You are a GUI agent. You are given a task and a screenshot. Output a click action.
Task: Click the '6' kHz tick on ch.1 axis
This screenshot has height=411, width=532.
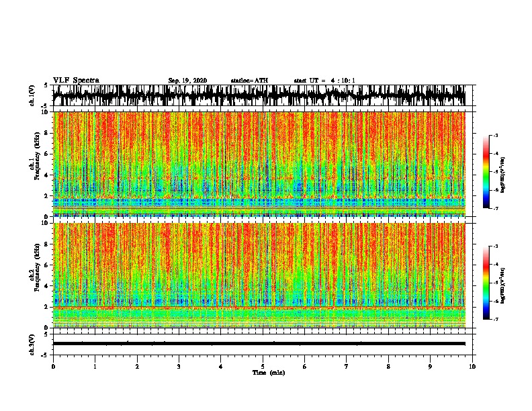pyautogui.click(x=46, y=154)
